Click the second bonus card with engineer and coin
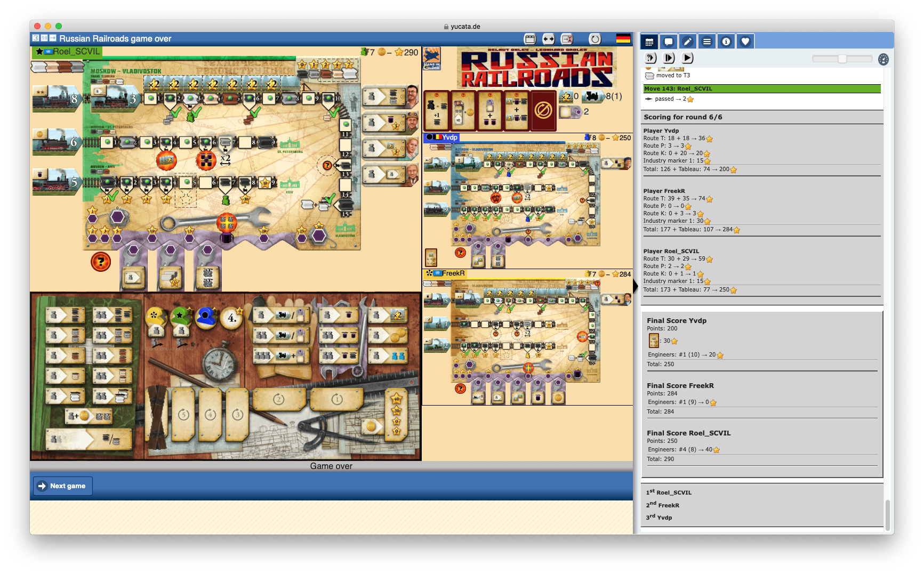Viewport: 924px width, 574px height. point(463,110)
